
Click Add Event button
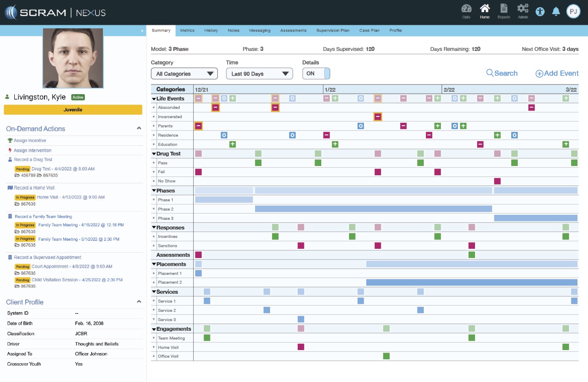point(557,74)
